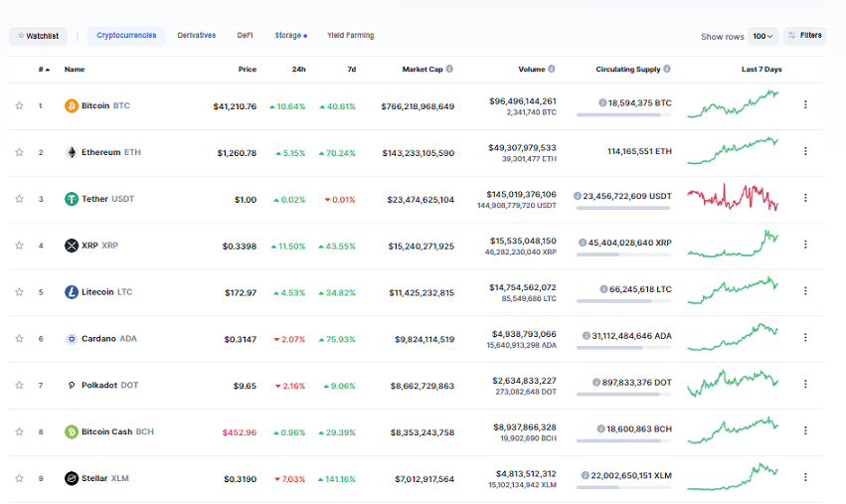
Task: Open the three-dot menu for Cardano row
Action: 805,338
